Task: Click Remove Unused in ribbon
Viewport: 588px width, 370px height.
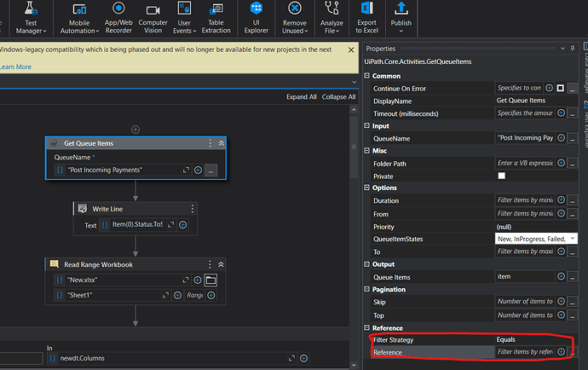Action: [295, 18]
